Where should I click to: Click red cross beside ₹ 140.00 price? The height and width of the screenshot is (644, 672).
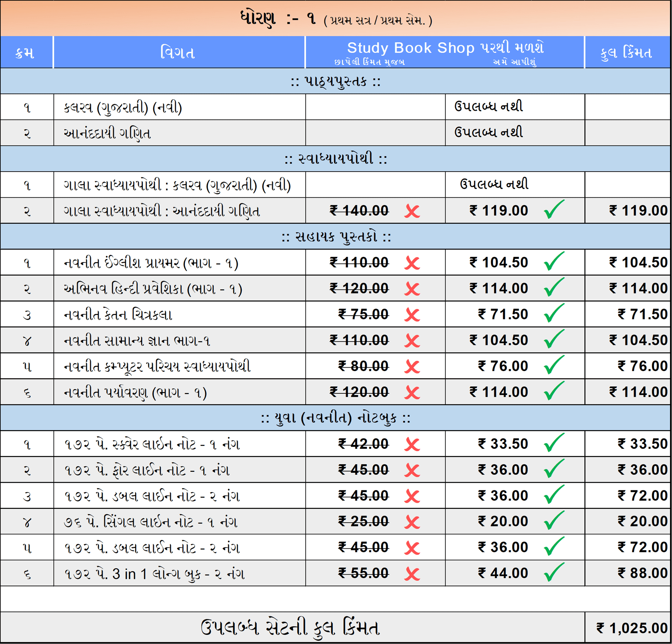pyautogui.click(x=412, y=211)
